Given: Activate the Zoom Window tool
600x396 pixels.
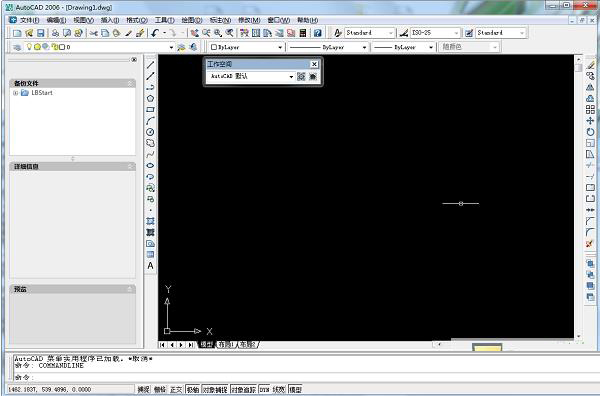Looking at the screenshot, I should pos(218,33).
